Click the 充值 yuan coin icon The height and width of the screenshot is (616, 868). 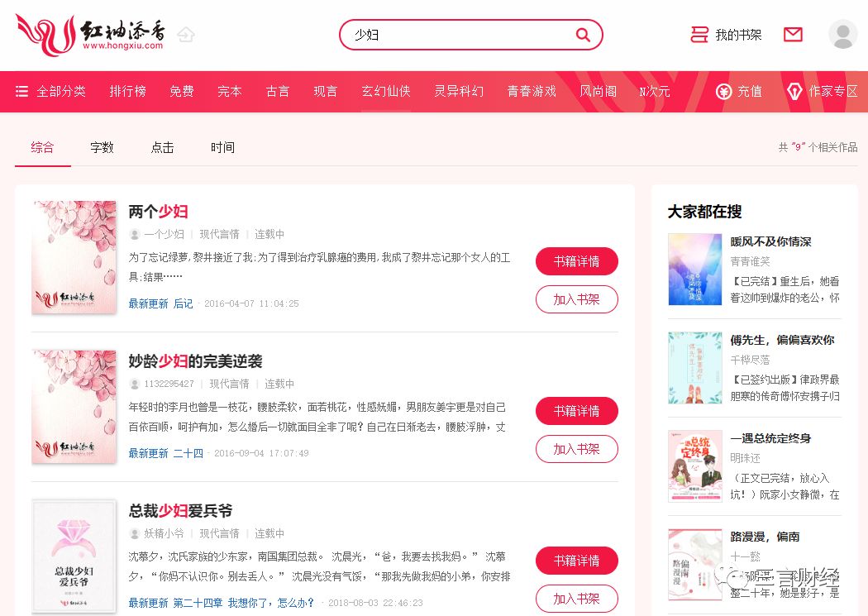(723, 91)
